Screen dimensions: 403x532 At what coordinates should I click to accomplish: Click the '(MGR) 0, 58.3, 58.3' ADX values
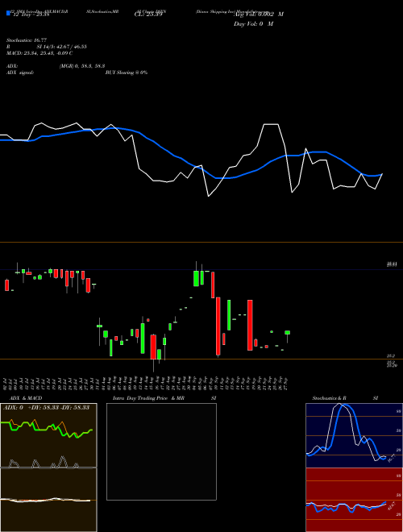(x=82, y=66)
